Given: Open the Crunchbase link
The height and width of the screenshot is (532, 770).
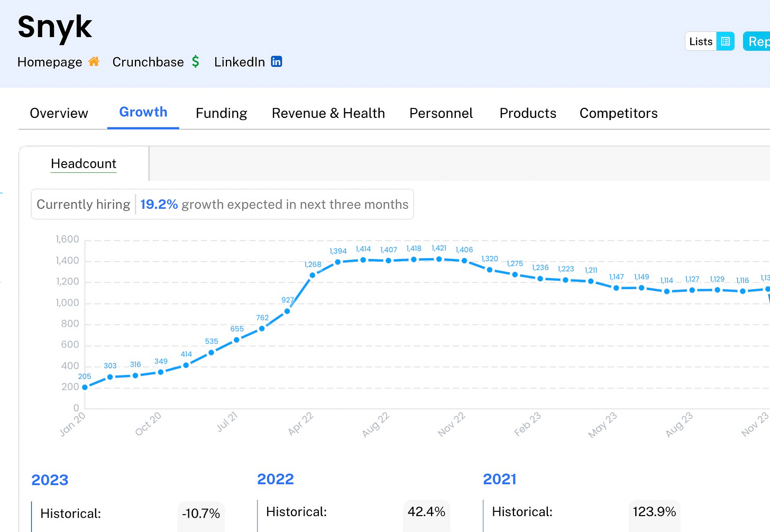Looking at the screenshot, I should 148,62.
